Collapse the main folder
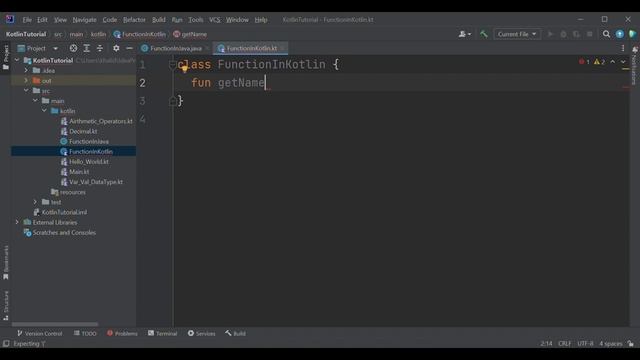The width and height of the screenshot is (640, 360). (35, 101)
